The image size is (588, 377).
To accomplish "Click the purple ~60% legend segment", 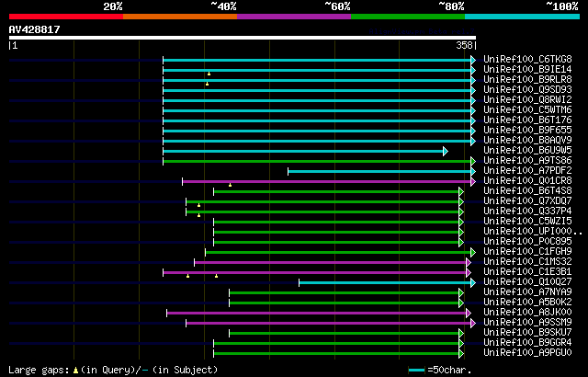I will 294,17.
